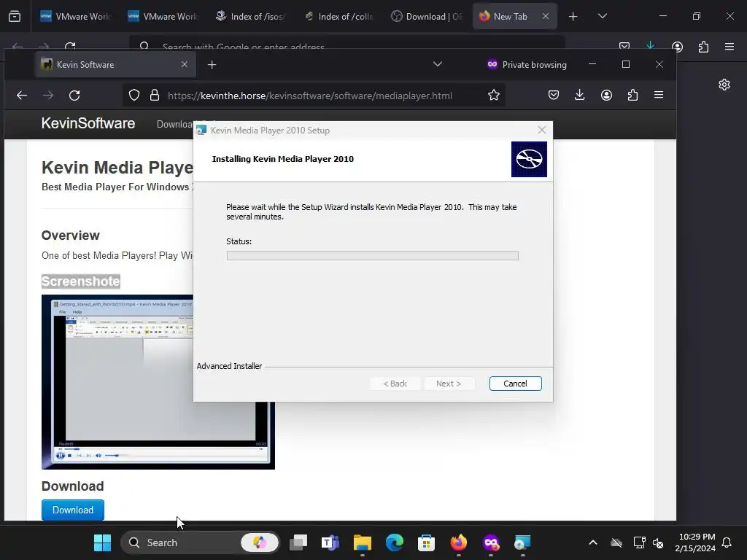Open Task View from the taskbar

298,542
